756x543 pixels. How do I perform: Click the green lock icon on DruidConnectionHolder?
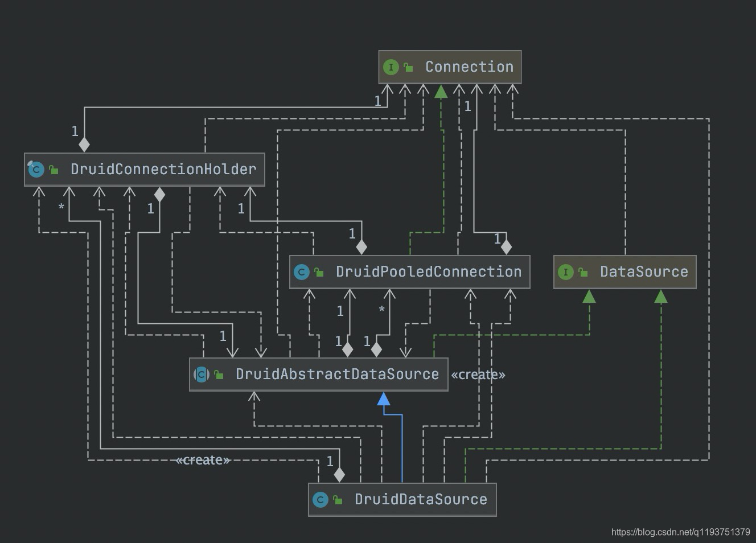coord(54,169)
